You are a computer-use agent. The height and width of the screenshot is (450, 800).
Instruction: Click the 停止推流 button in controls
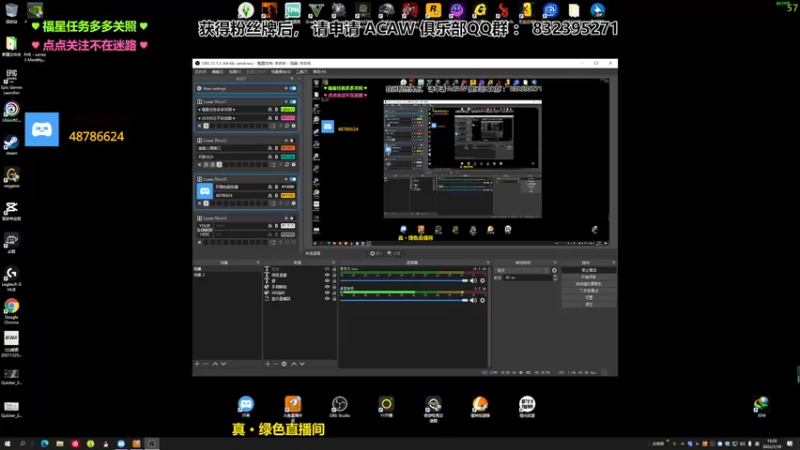(589, 270)
